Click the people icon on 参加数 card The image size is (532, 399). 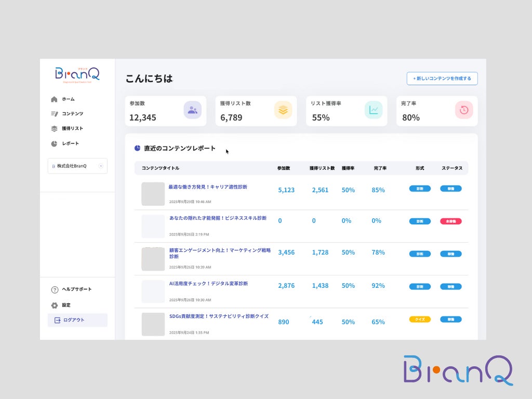click(193, 110)
